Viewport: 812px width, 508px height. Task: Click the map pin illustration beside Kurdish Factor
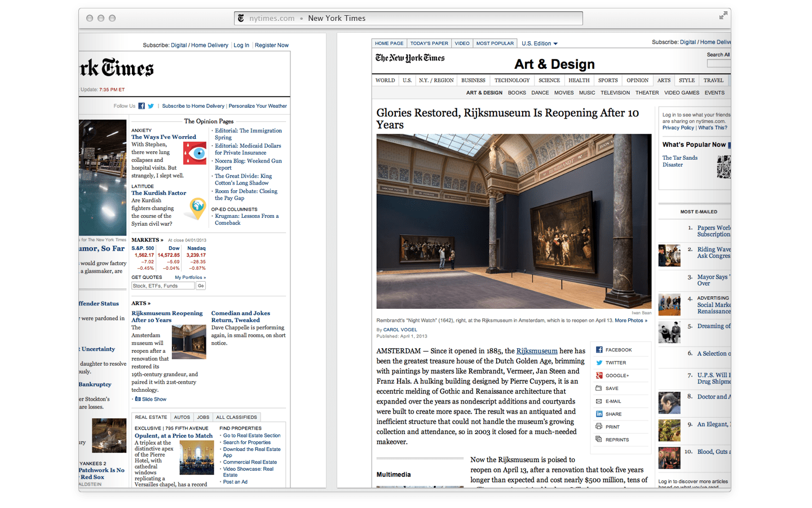click(x=197, y=208)
